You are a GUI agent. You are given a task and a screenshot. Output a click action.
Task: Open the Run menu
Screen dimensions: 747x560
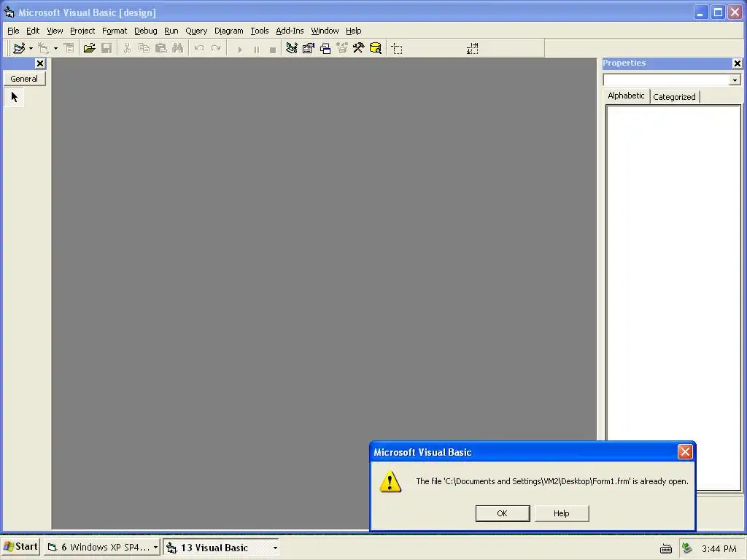[x=171, y=31]
